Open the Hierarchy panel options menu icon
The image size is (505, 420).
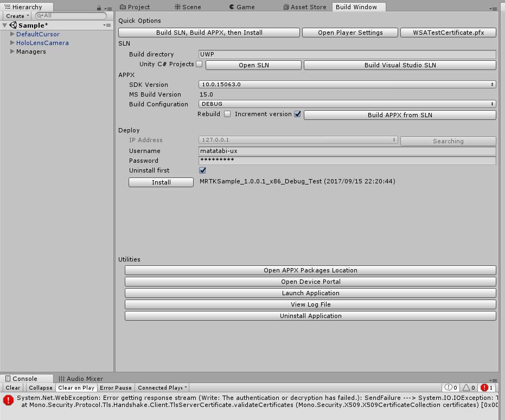point(108,8)
